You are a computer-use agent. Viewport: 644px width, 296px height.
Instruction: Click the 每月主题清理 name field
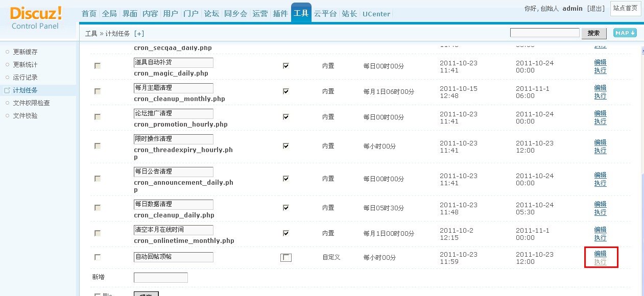pyautogui.click(x=174, y=88)
